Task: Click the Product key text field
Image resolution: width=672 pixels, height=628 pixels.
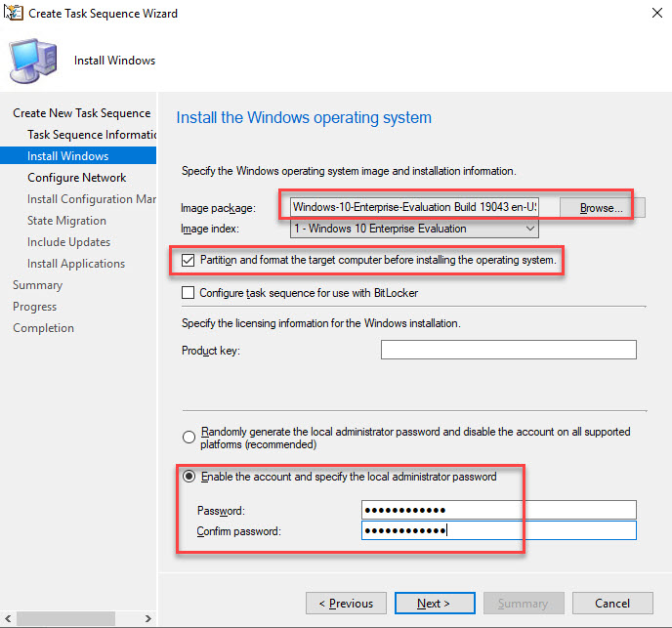Action: click(508, 350)
